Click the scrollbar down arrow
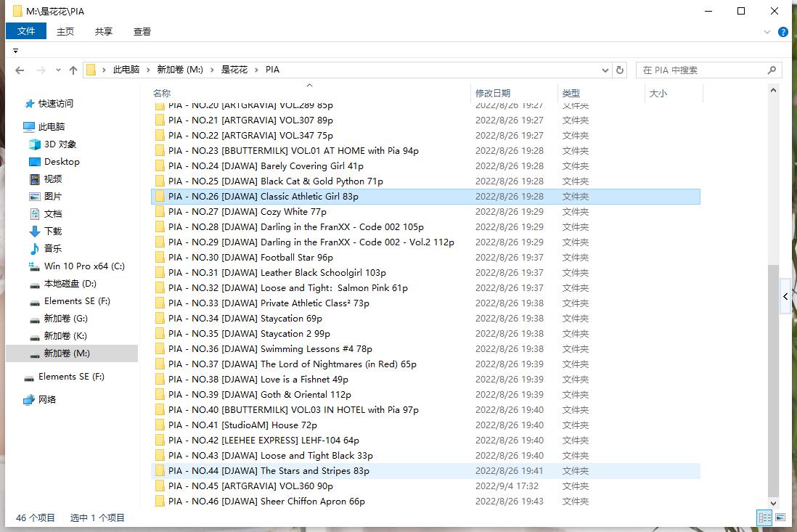Image resolution: width=797 pixels, height=532 pixels. coord(773,504)
